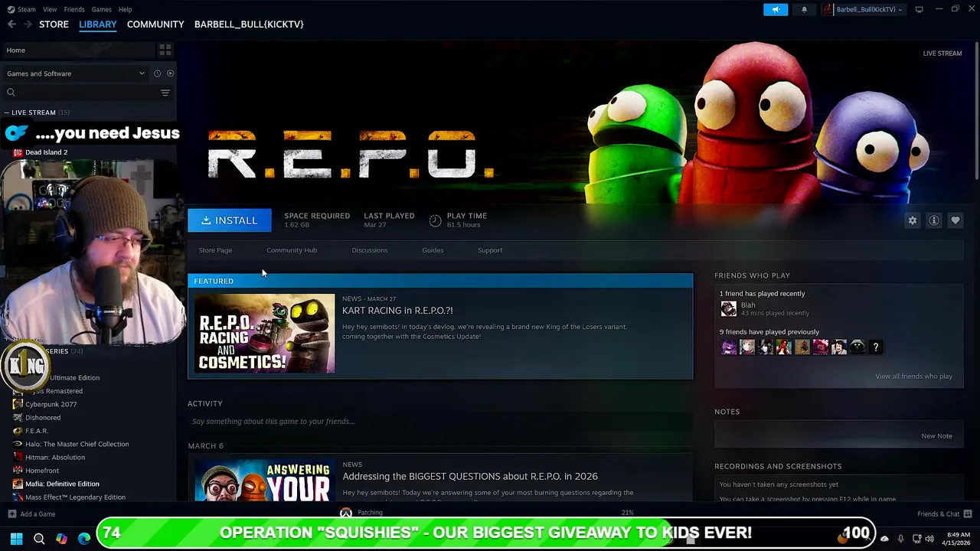
Task: Open the Store Page link
Action: pos(215,250)
